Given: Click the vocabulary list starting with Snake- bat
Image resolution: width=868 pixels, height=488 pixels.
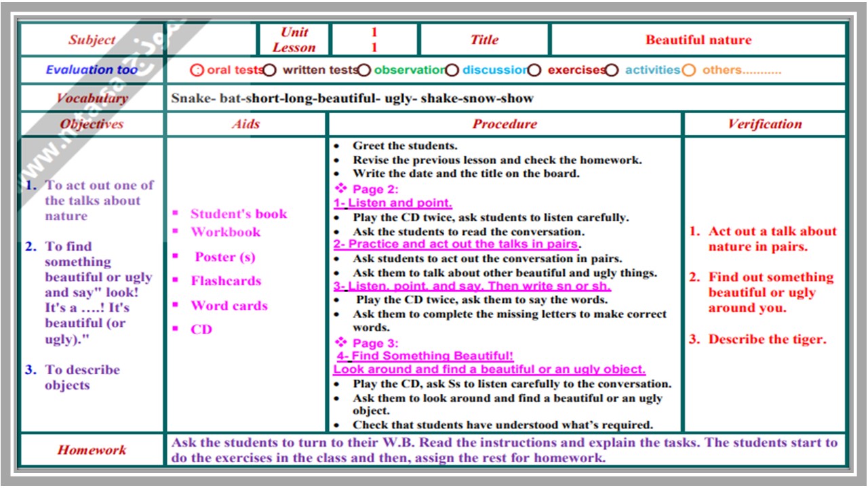Looking at the screenshot, I should (x=353, y=98).
